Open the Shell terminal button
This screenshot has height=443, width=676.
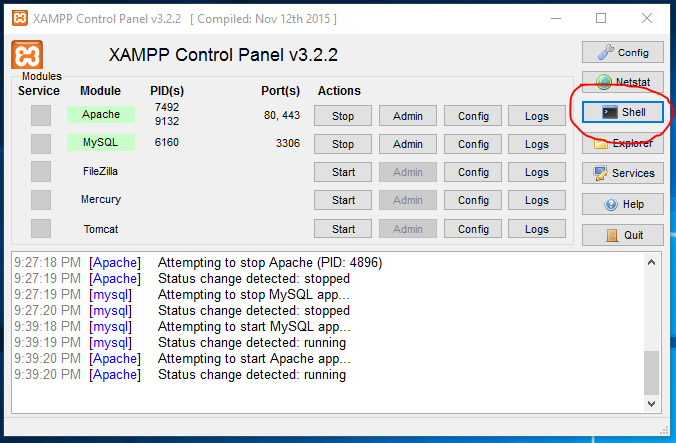tap(623, 112)
